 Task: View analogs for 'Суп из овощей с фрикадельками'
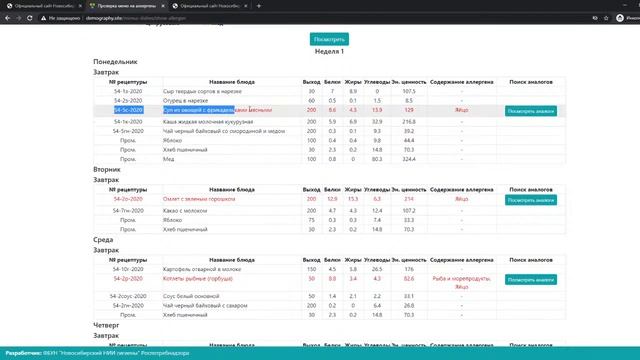coord(531,111)
